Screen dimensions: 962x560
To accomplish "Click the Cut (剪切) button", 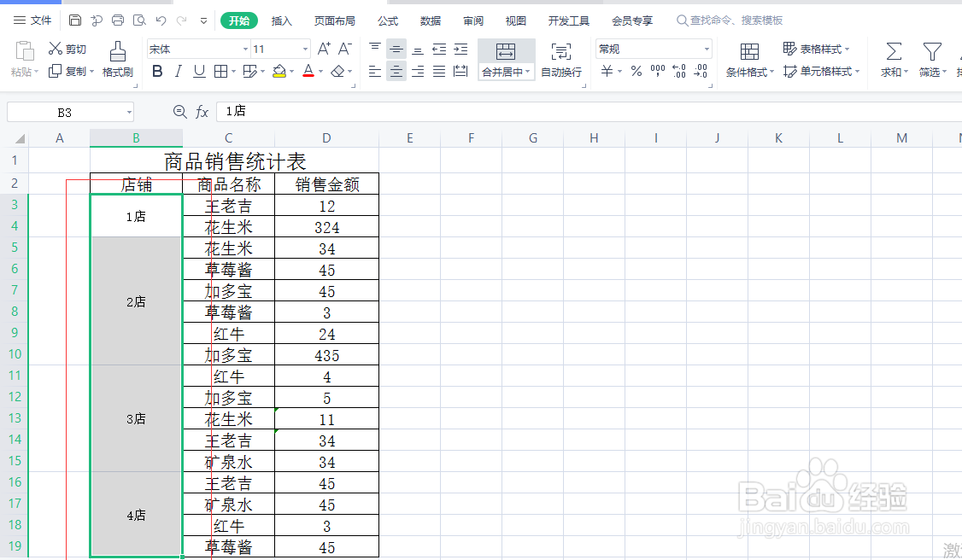I will click(x=67, y=49).
